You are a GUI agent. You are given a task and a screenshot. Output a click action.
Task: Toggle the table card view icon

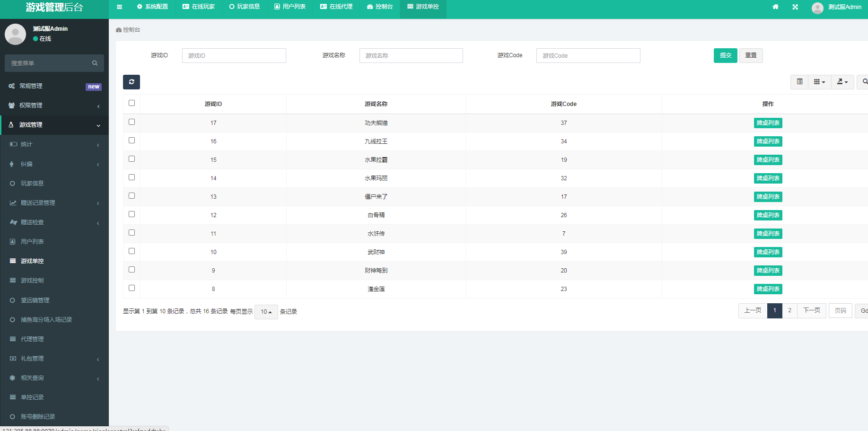pos(799,82)
